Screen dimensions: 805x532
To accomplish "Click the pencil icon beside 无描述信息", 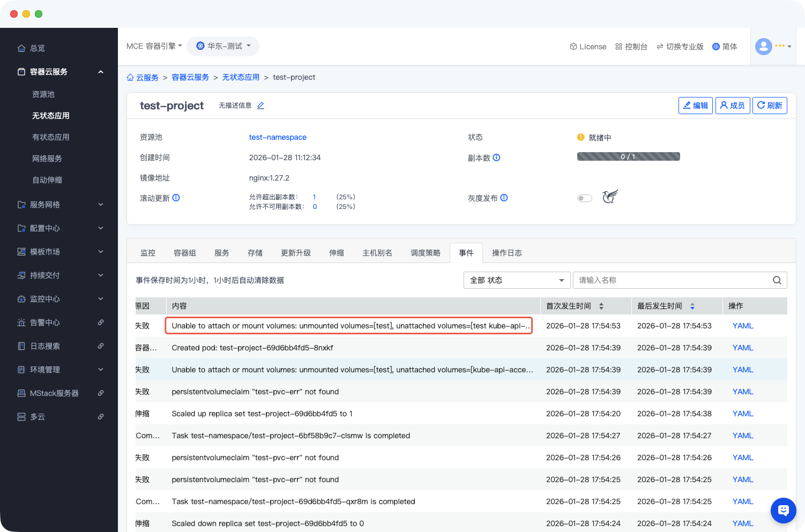I will 260,106.
